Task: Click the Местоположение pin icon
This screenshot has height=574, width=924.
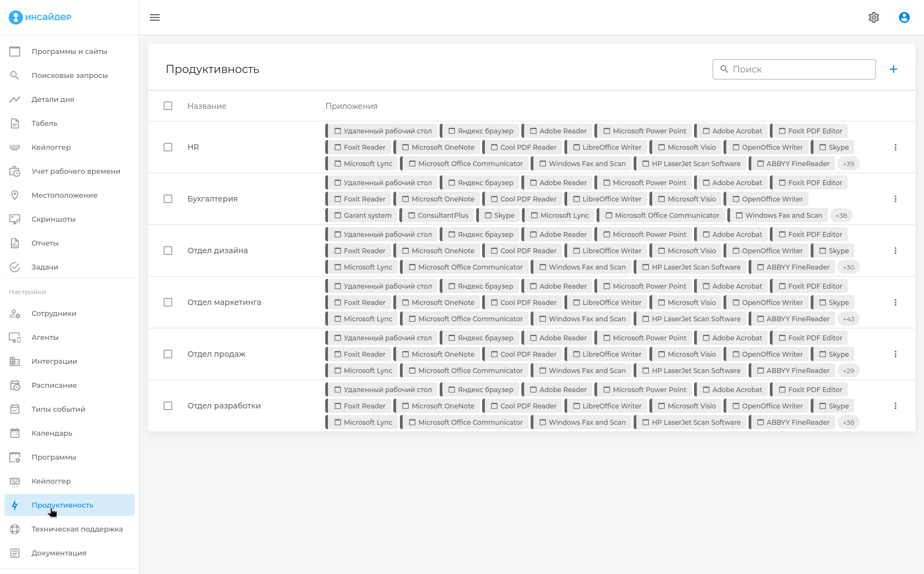Action: [15, 195]
